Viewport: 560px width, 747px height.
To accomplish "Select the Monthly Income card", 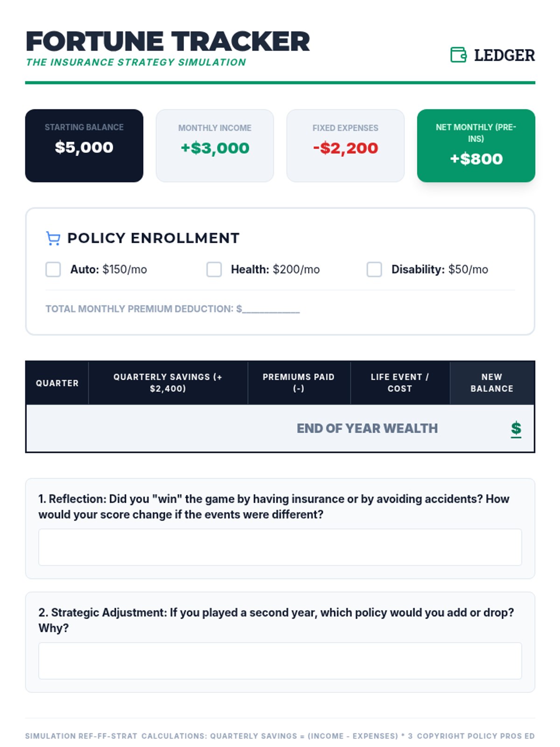I will click(215, 146).
